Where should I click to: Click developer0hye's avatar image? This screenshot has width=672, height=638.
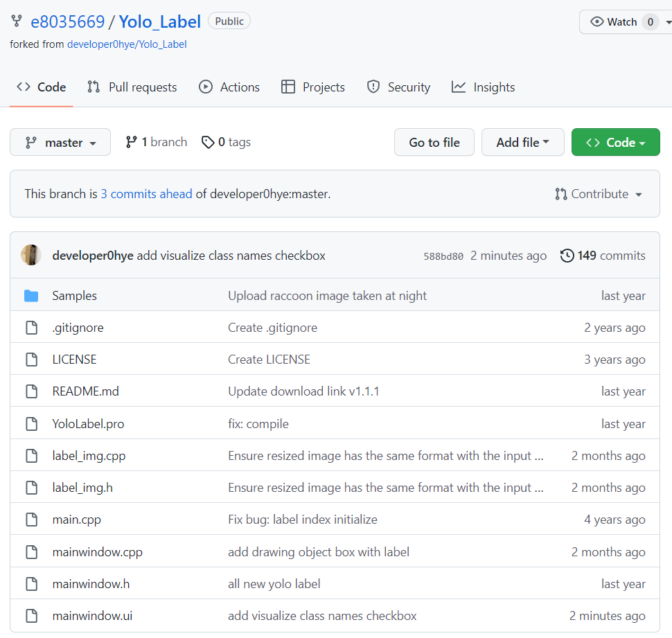click(x=31, y=255)
